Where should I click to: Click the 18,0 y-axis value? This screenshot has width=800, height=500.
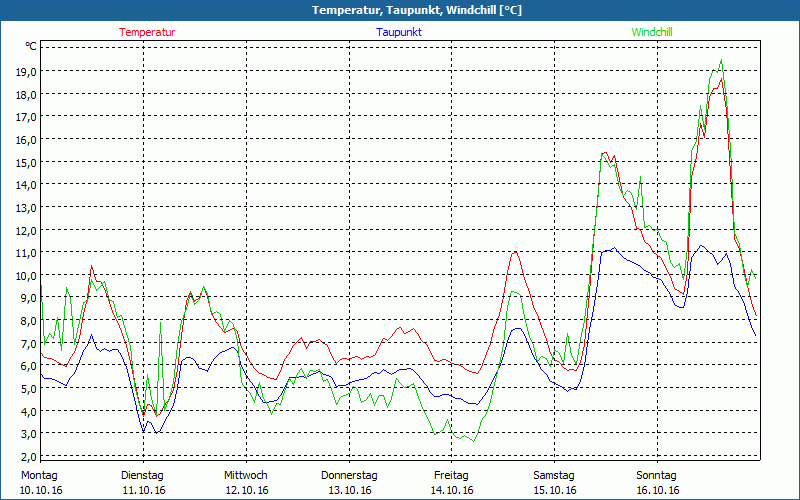pyautogui.click(x=27, y=94)
